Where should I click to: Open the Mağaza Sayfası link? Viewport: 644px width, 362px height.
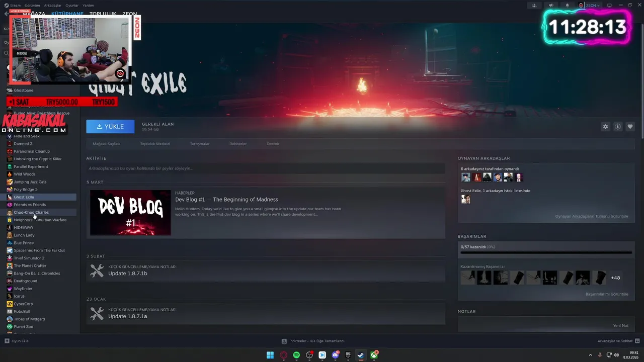click(x=106, y=144)
